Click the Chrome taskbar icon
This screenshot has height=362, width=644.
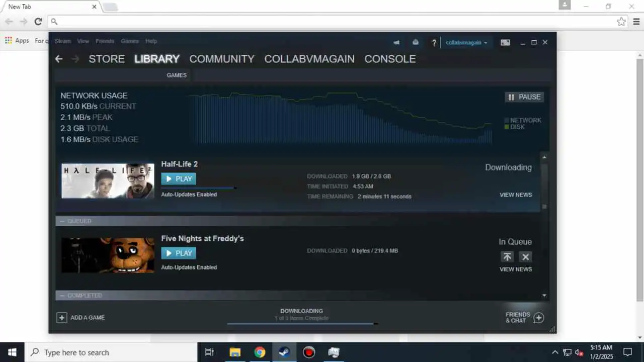[x=260, y=352]
